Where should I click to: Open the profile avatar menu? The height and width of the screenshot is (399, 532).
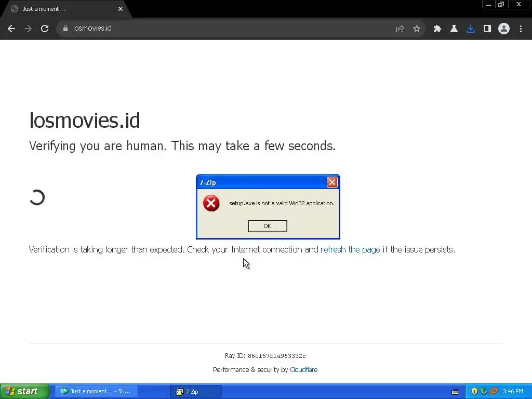coord(504,29)
